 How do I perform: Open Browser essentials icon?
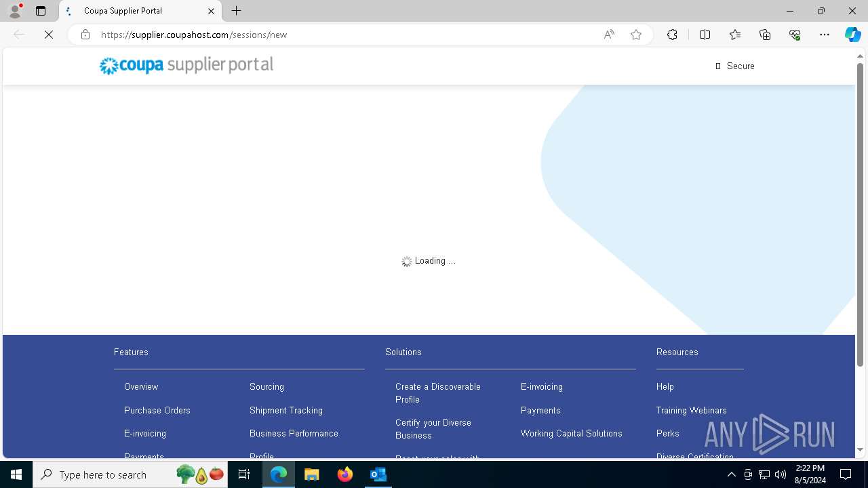(795, 35)
